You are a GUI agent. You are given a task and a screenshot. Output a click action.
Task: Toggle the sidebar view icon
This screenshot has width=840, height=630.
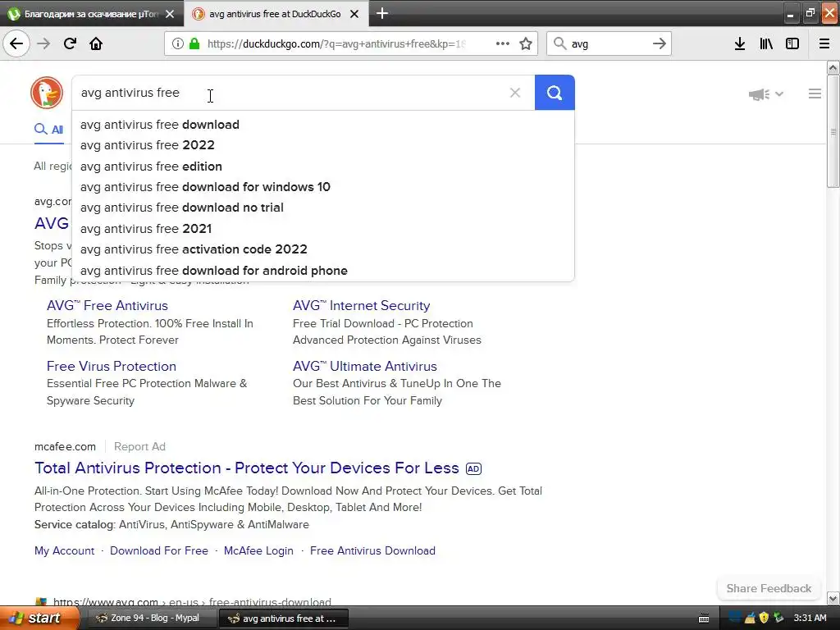tap(792, 43)
